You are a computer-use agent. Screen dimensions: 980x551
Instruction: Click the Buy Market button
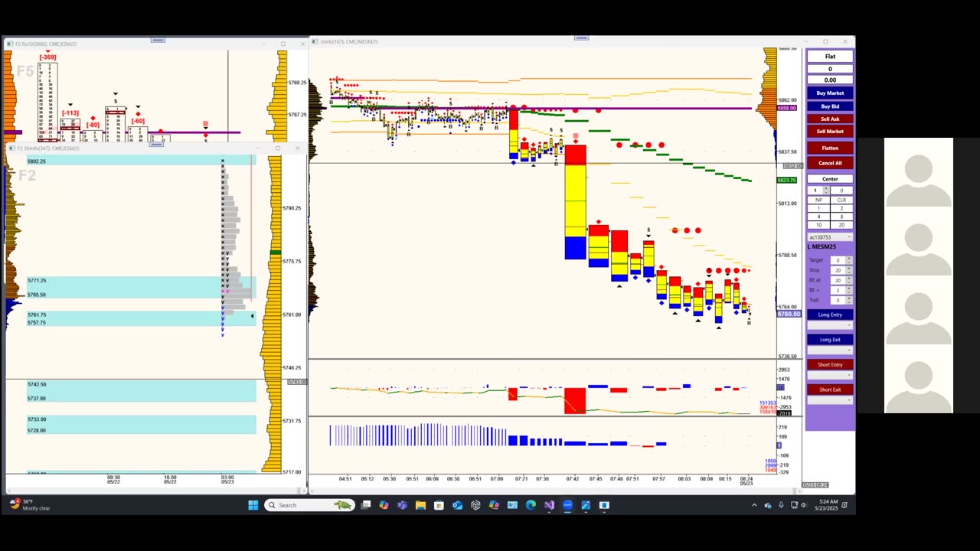click(x=830, y=93)
